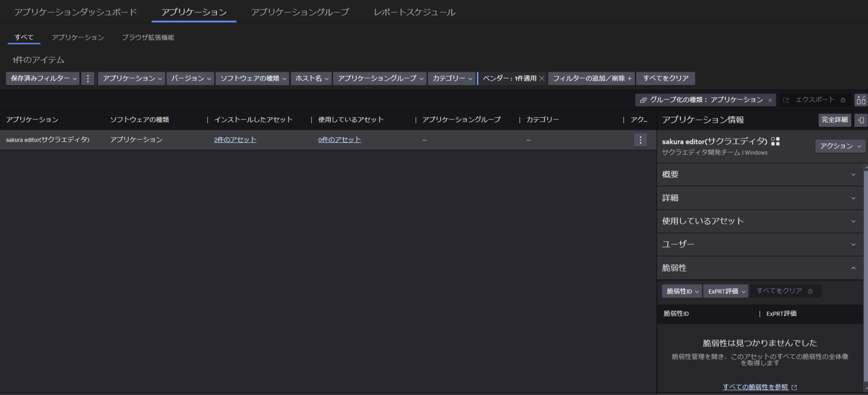Remove the group-by application chip

770,100
